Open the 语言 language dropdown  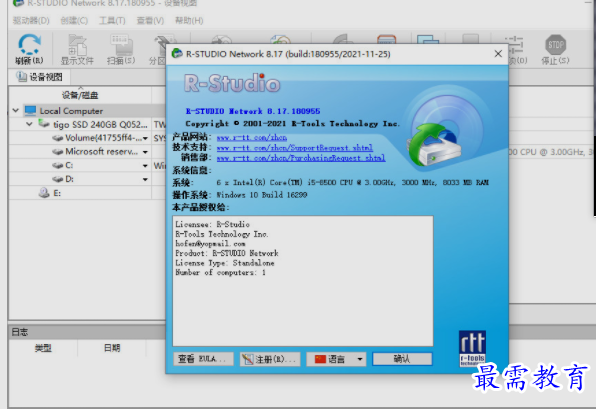click(x=336, y=359)
